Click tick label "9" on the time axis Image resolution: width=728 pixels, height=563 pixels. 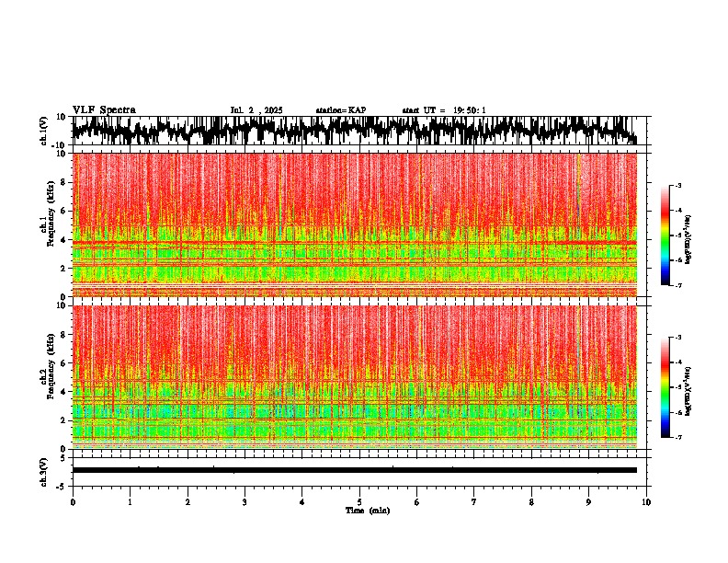click(x=588, y=502)
